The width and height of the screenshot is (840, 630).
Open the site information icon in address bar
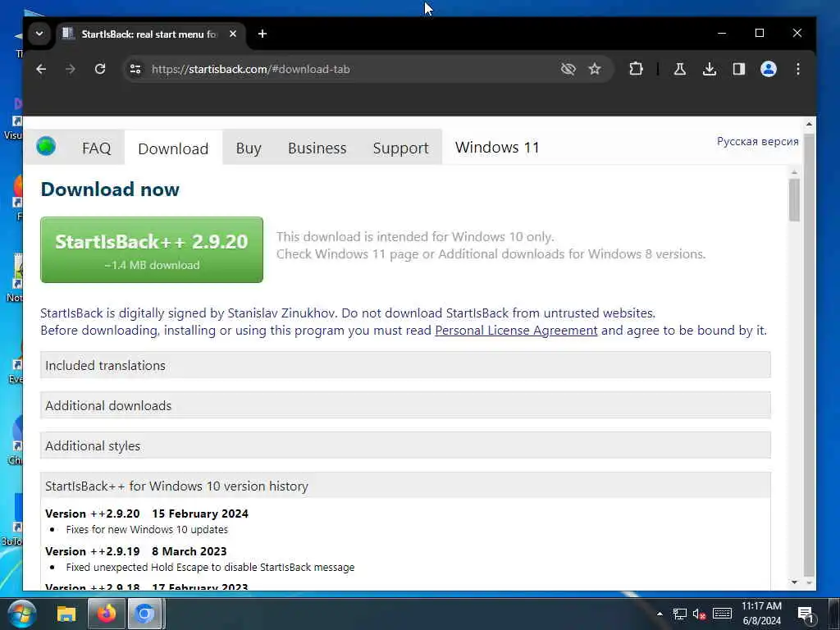click(x=135, y=69)
